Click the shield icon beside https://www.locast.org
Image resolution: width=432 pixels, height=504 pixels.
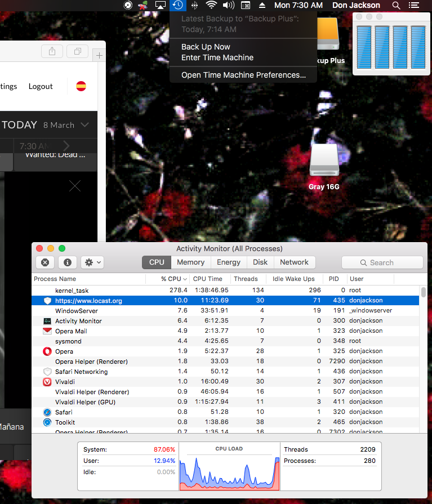(x=47, y=301)
